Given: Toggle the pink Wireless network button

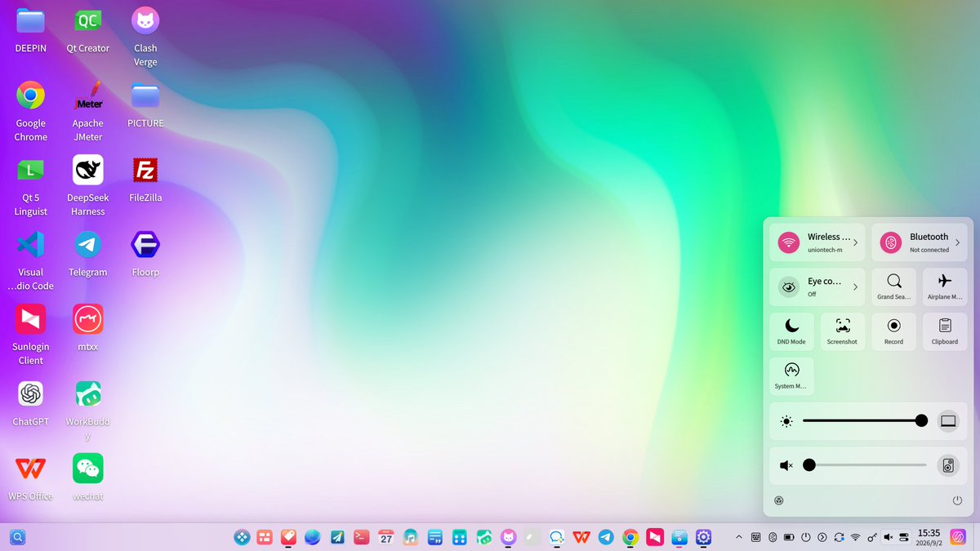Looking at the screenshot, I should pos(789,242).
